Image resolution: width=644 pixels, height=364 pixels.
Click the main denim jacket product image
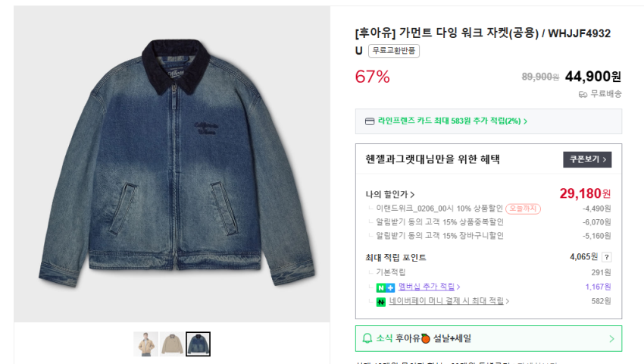[172, 163]
